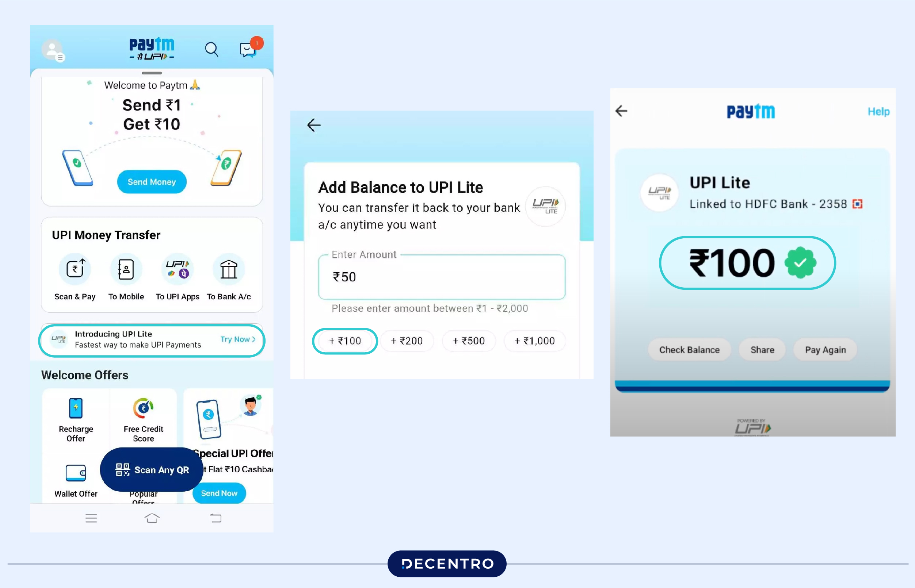Tap the Check Balance button on UPI Lite

click(x=690, y=350)
